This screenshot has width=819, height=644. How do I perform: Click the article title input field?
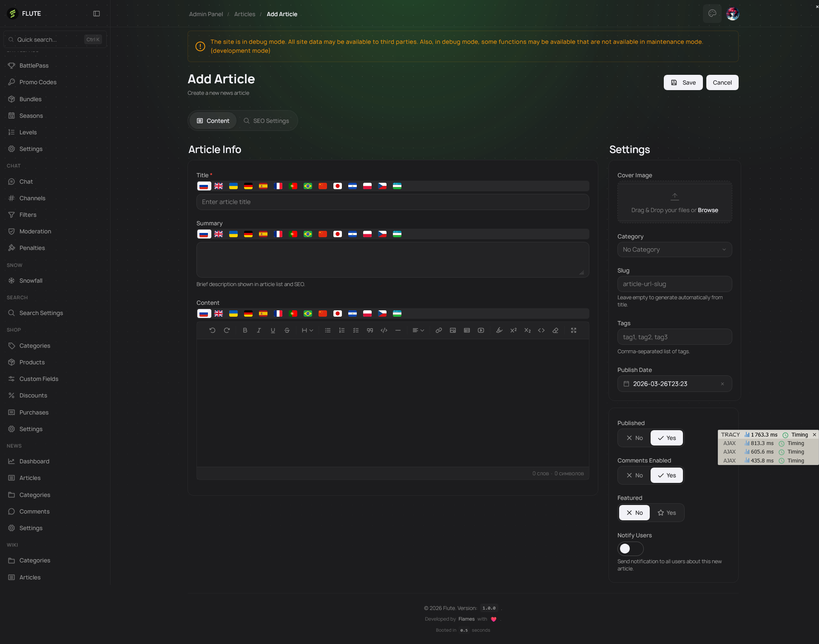(x=392, y=202)
